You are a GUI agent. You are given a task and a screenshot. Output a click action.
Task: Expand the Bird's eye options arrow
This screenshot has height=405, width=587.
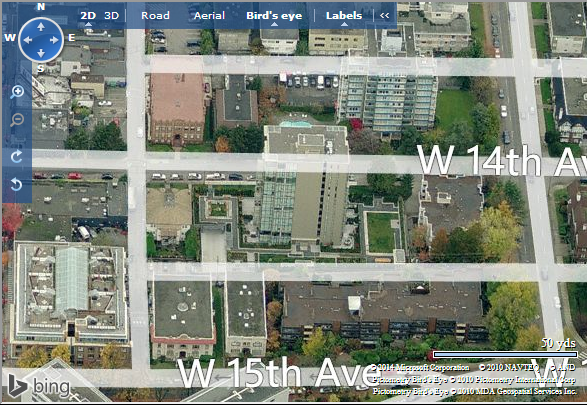[x=274, y=24]
